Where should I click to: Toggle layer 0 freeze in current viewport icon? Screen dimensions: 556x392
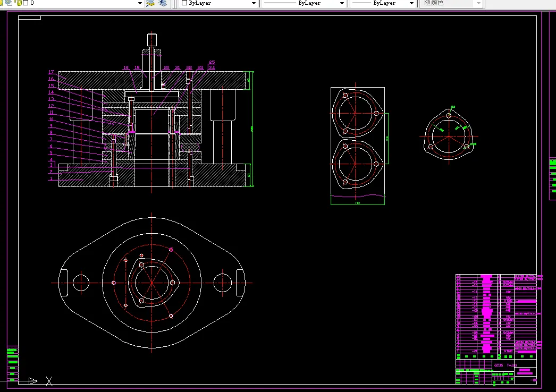(9, 3)
